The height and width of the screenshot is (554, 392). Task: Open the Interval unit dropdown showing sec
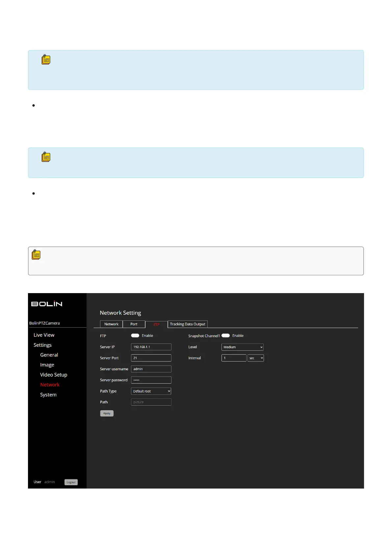[x=256, y=358]
